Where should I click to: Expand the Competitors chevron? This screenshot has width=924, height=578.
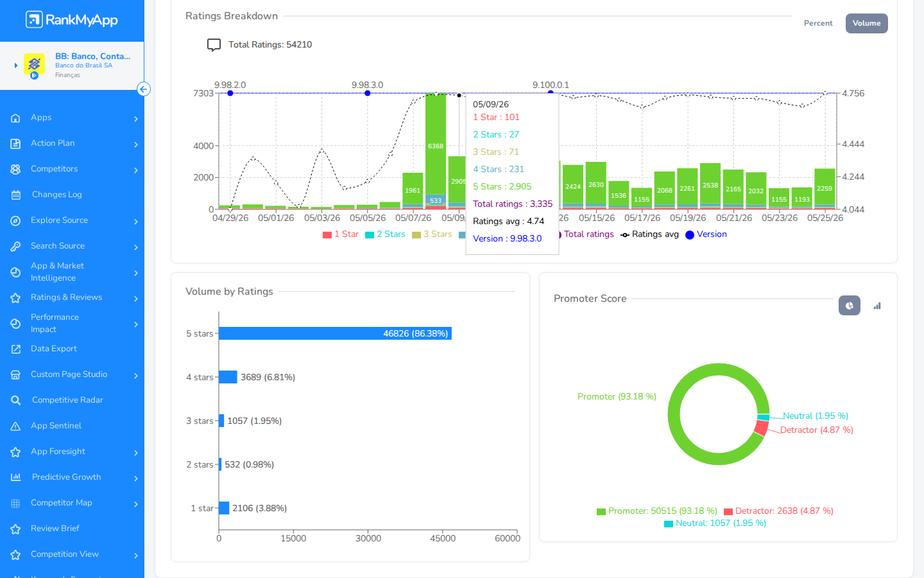click(135, 170)
